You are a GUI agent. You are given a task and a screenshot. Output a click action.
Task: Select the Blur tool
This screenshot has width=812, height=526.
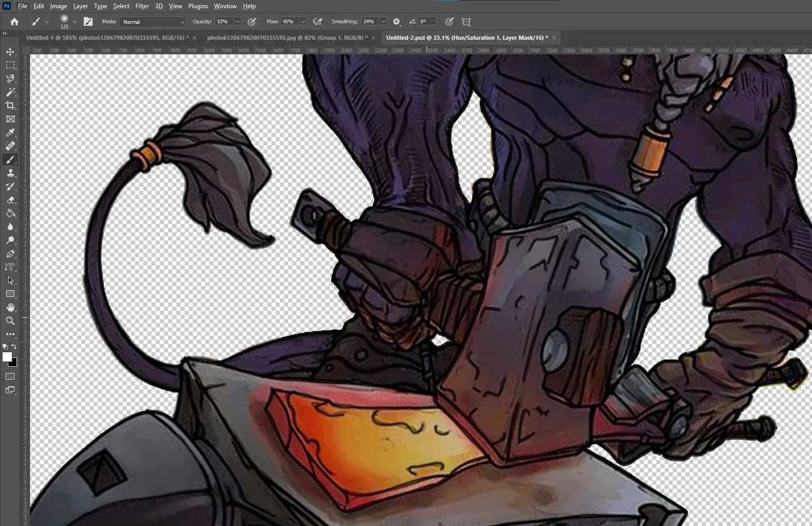10,227
